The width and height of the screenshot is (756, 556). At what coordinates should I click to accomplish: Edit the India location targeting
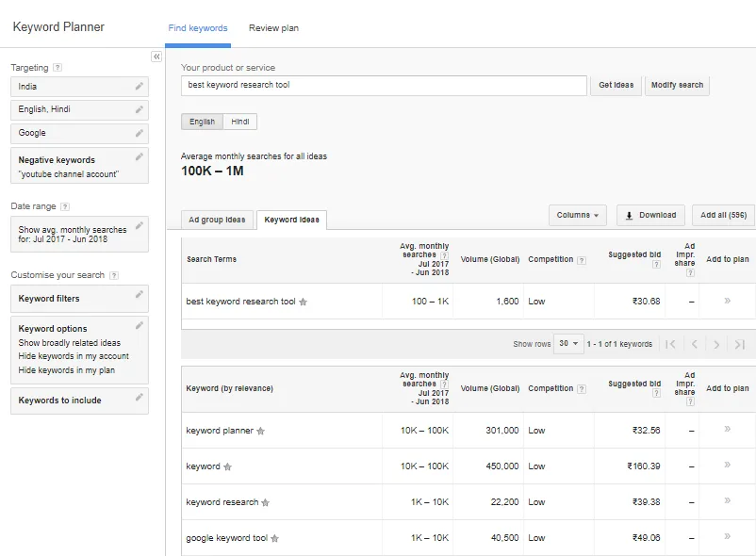(x=139, y=87)
